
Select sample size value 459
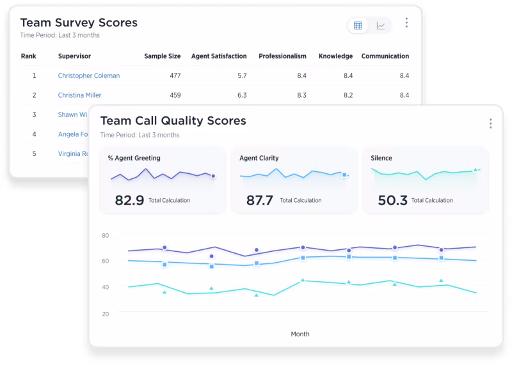175,95
